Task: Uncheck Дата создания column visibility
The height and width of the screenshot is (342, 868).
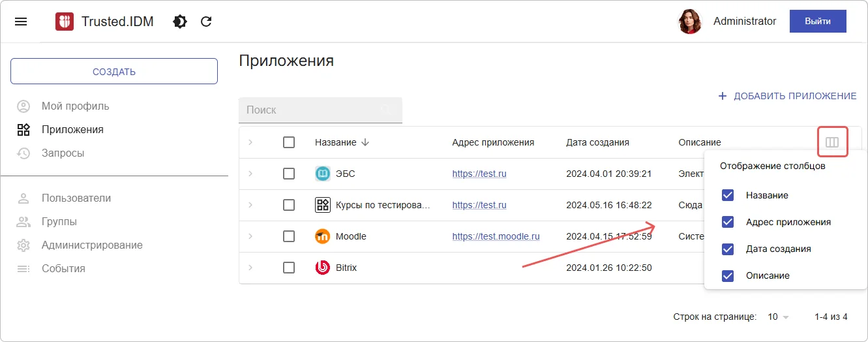Action: 728,249
